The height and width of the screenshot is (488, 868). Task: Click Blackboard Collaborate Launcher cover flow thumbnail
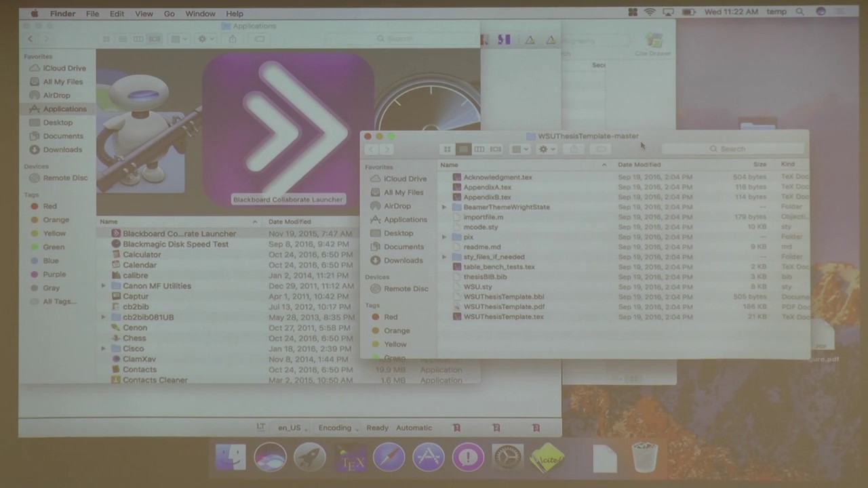[288, 130]
